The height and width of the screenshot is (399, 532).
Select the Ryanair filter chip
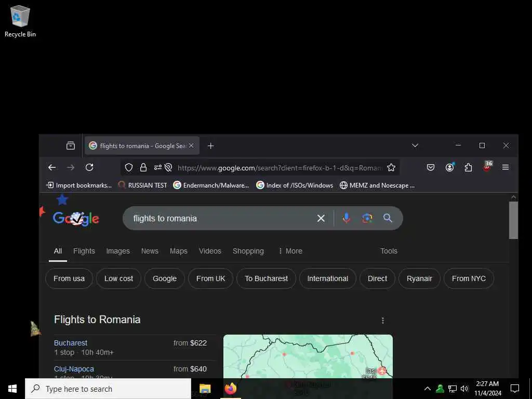coord(419,278)
